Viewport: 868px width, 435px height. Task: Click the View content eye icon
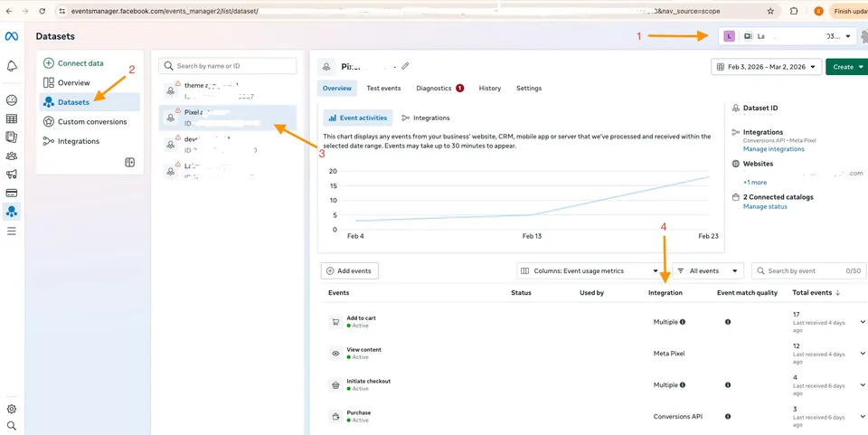(335, 353)
